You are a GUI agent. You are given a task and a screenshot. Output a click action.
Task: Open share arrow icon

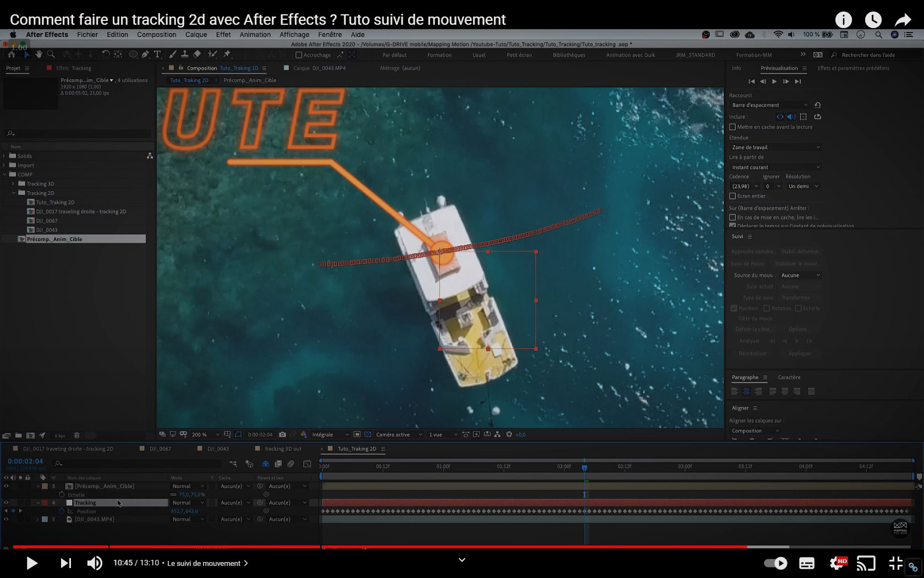903,20
